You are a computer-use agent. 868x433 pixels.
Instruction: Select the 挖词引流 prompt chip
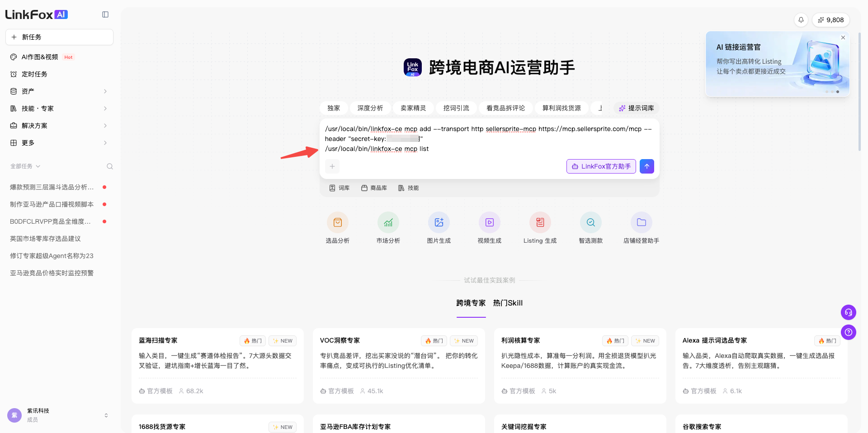[456, 108]
